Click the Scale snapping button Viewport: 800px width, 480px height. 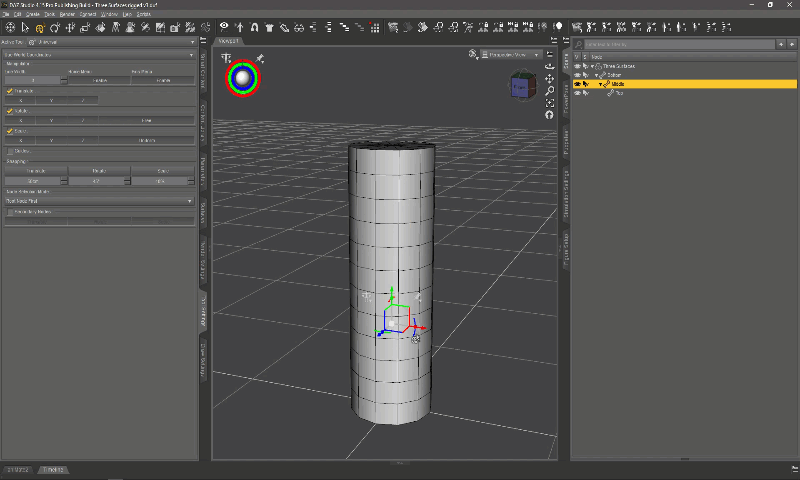tap(163, 171)
